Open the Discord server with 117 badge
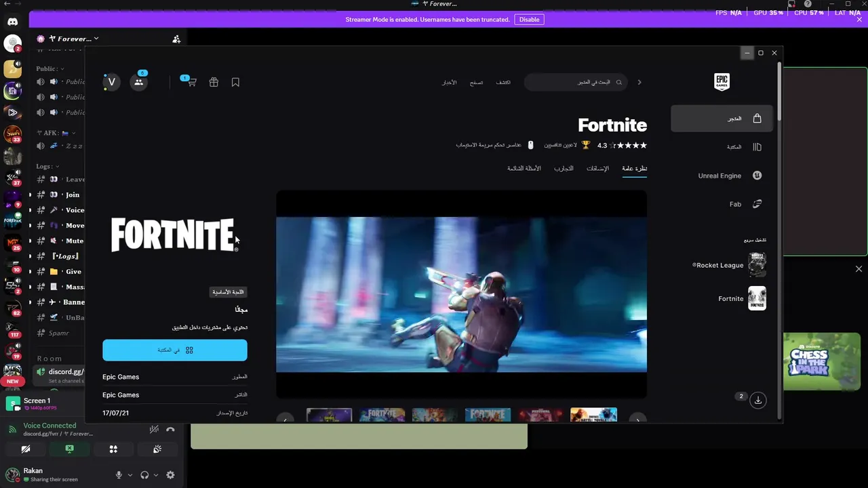 12,329
